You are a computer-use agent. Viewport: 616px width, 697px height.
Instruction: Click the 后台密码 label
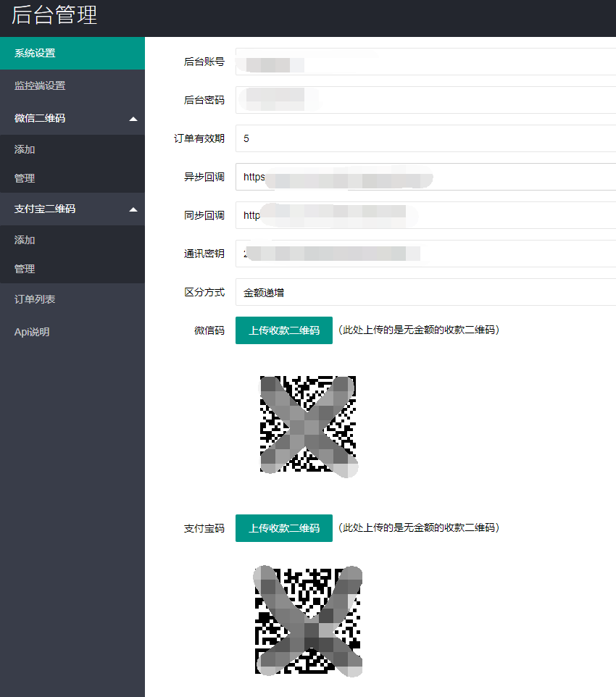[204, 100]
